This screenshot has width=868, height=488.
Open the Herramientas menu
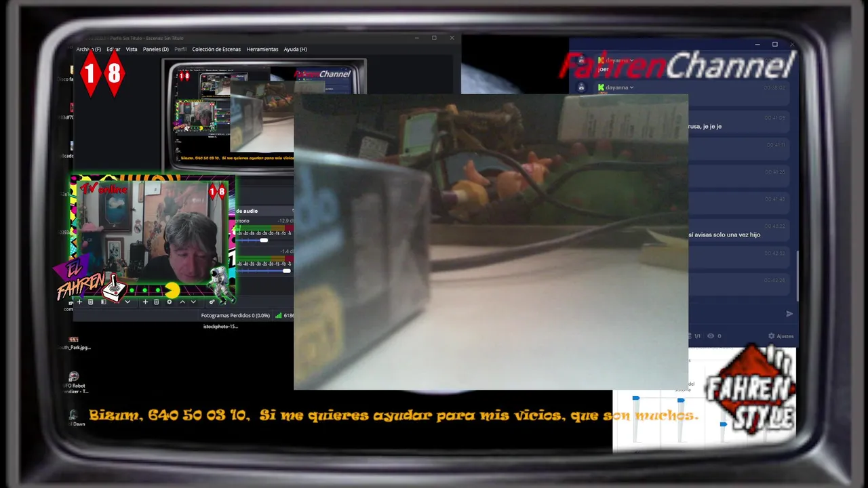pyautogui.click(x=262, y=49)
